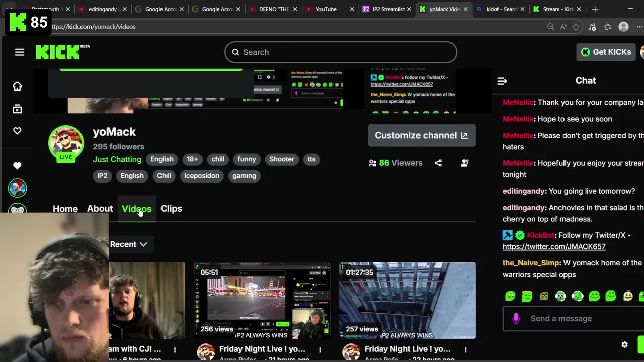The width and height of the screenshot is (644, 362).
Task: Select the Videos channel tab
Action: click(136, 209)
